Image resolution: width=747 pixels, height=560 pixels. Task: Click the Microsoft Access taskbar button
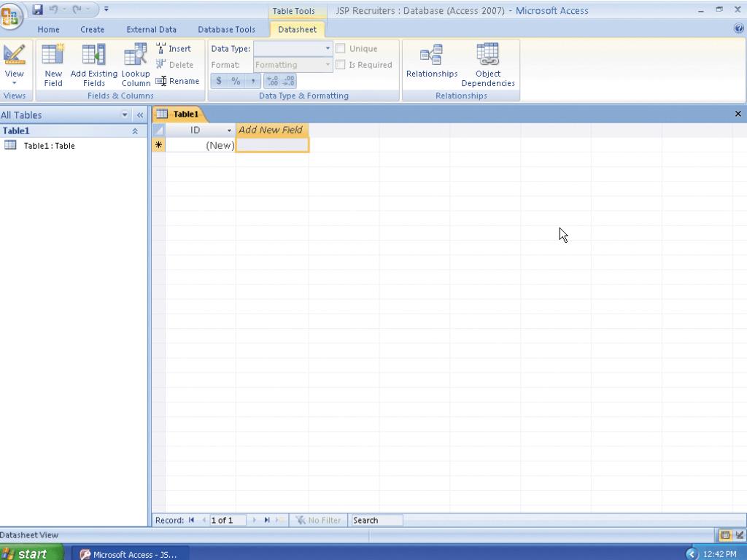pyautogui.click(x=130, y=554)
